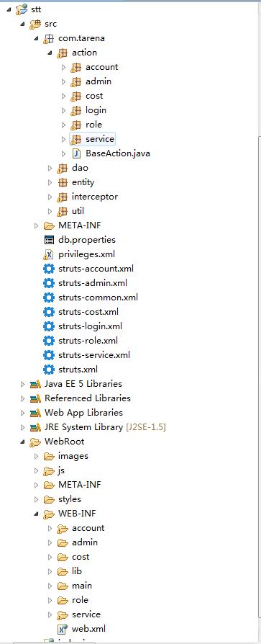This screenshot has width=261, height=644.
Task: Select the struts-common.xml file
Action: 98,298
